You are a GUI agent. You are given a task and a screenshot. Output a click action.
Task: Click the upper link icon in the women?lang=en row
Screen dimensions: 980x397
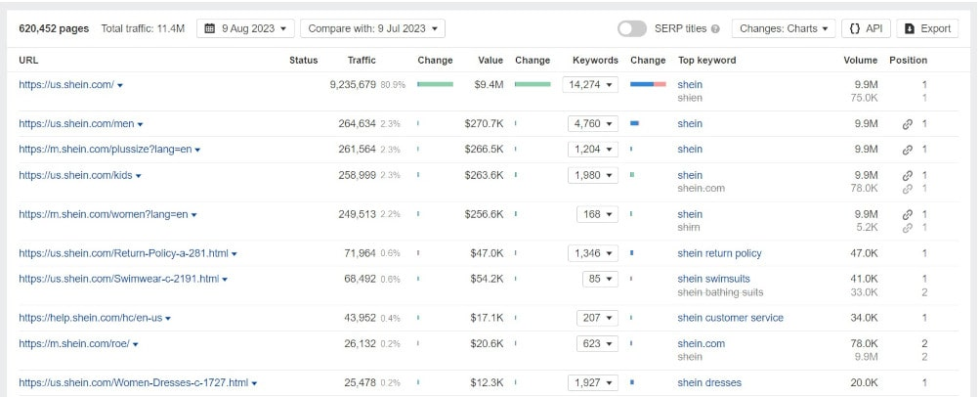(907, 214)
